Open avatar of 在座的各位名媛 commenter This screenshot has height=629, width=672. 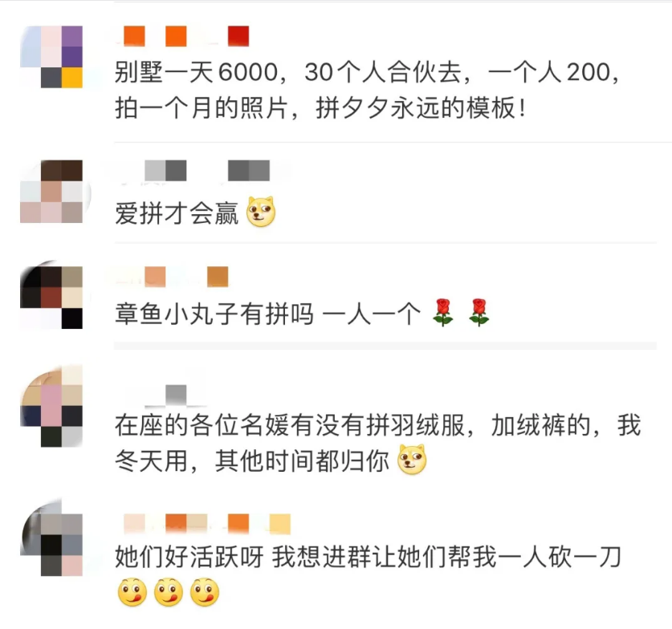coord(51,406)
